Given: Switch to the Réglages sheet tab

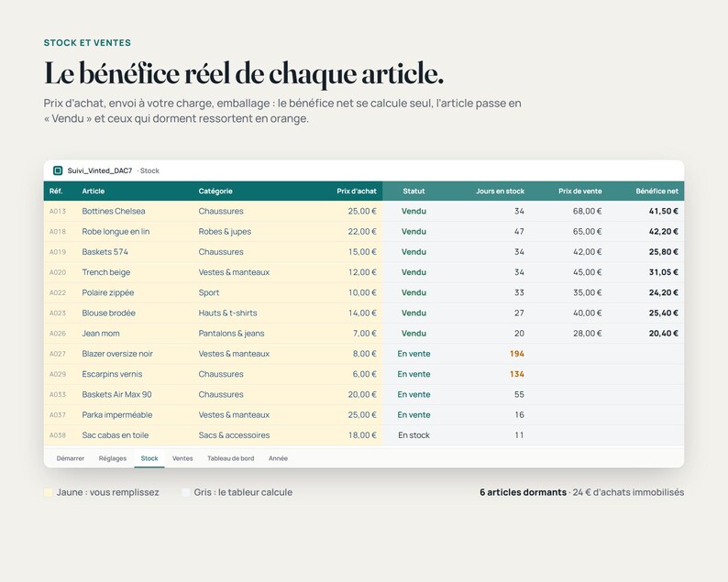Looking at the screenshot, I should click(x=113, y=458).
